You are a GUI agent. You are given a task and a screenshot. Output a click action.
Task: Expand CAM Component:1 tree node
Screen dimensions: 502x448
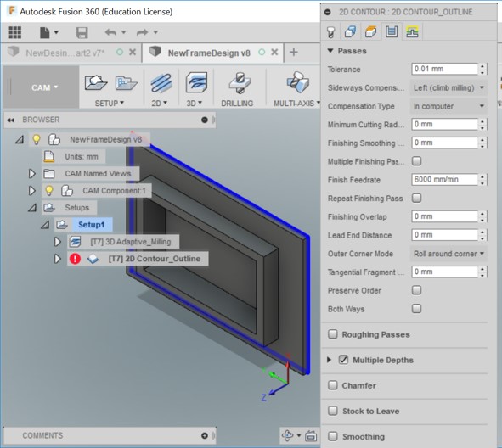click(x=31, y=191)
